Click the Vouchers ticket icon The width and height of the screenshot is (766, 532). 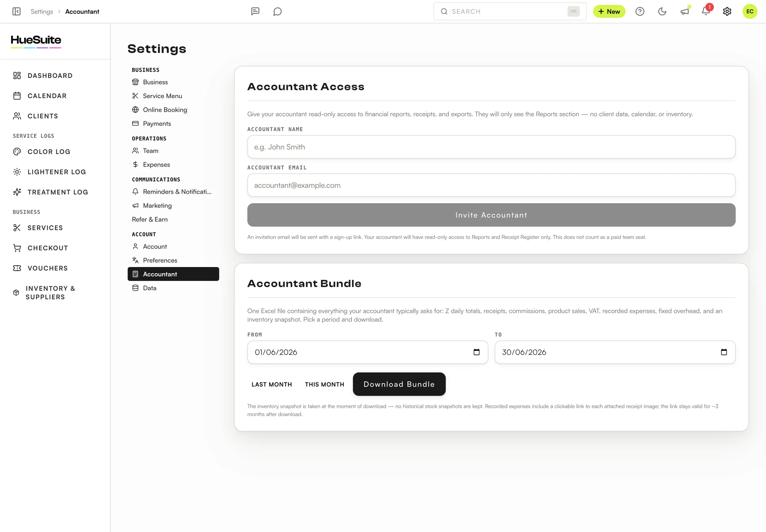pos(17,268)
